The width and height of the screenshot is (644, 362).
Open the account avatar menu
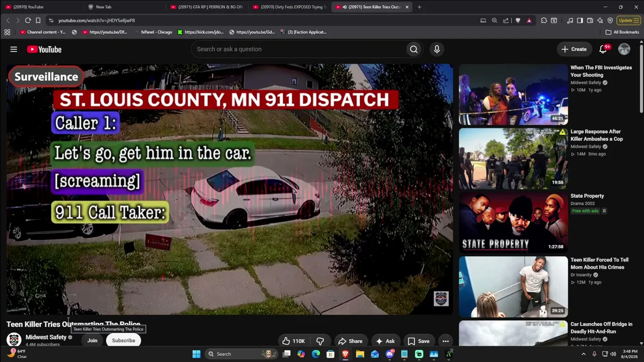coord(624,49)
